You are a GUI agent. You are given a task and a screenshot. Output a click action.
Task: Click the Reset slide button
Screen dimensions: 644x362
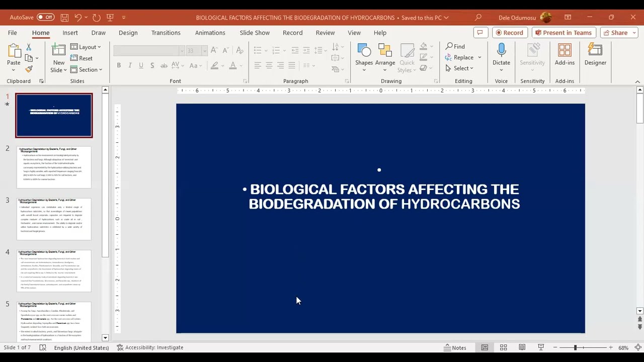(82, 58)
